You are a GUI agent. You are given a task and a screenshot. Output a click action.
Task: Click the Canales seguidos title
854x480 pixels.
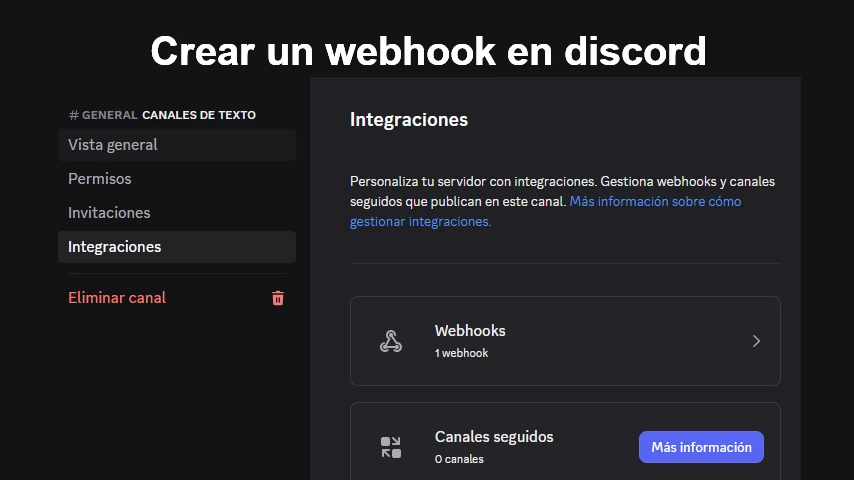click(494, 437)
